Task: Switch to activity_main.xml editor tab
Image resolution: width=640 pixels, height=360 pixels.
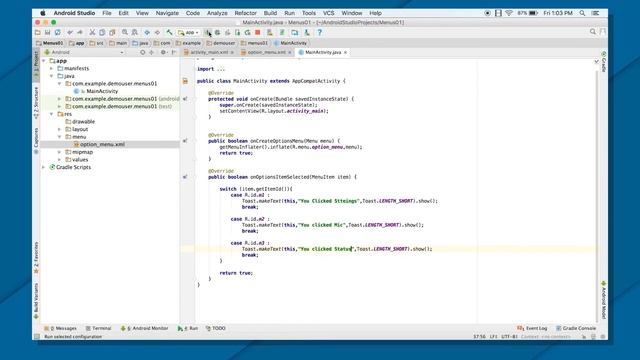Action: point(209,53)
